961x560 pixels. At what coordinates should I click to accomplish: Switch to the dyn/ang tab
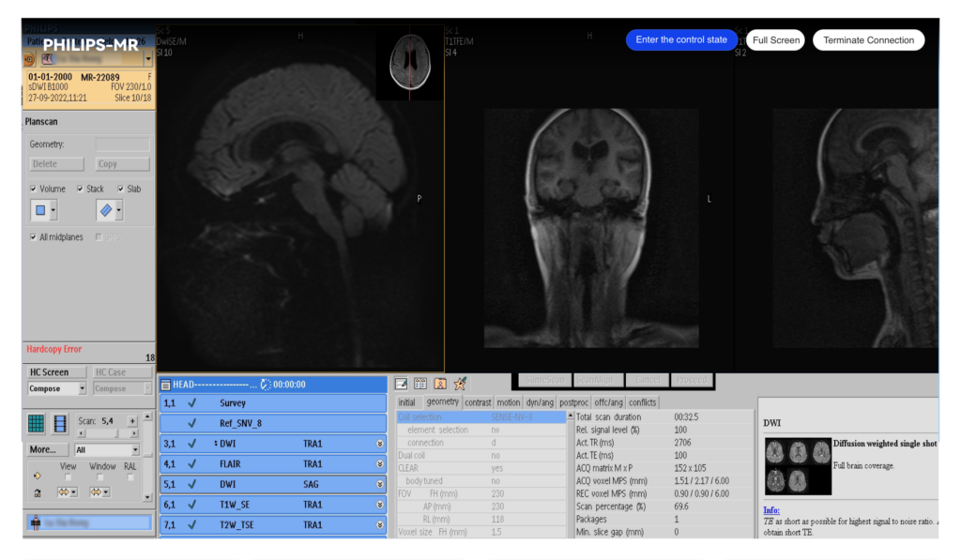click(540, 402)
